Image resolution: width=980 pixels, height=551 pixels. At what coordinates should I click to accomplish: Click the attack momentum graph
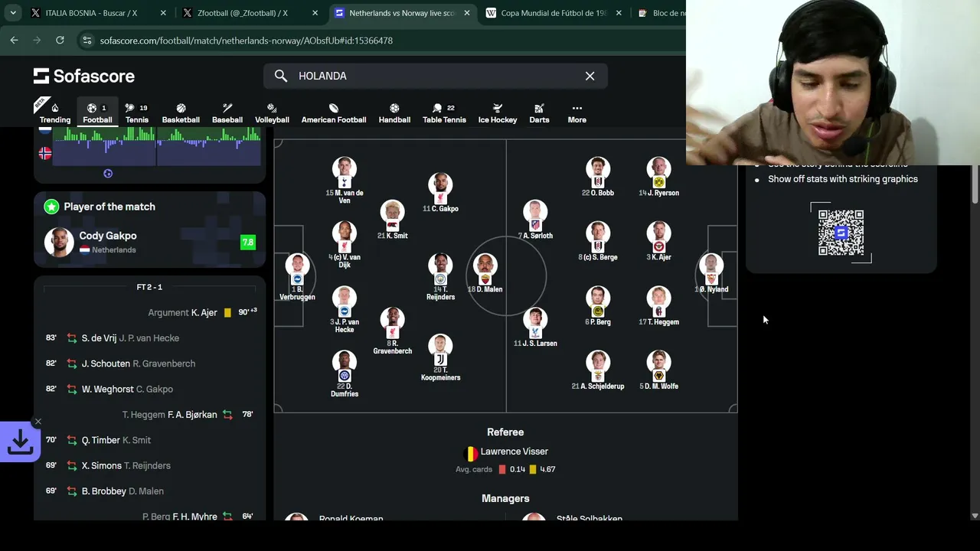coord(157,146)
